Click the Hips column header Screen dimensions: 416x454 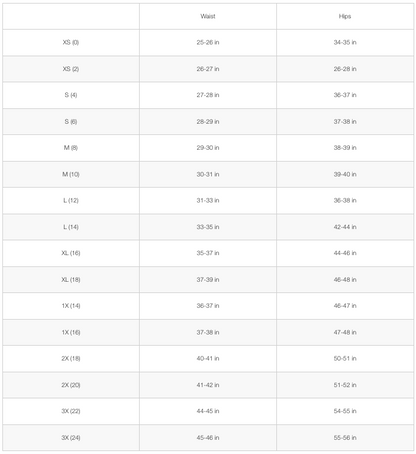pyautogui.click(x=345, y=16)
